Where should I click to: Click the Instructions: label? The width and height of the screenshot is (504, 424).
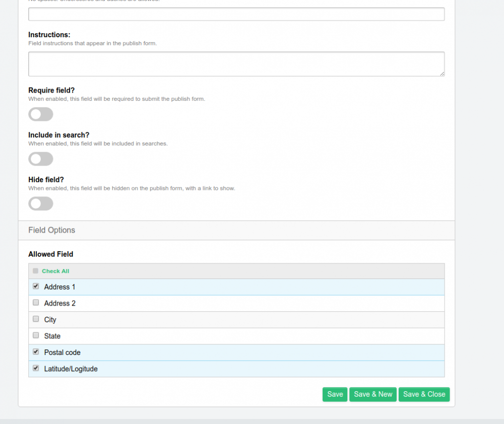pyautogui.click(x=49, y=35)
